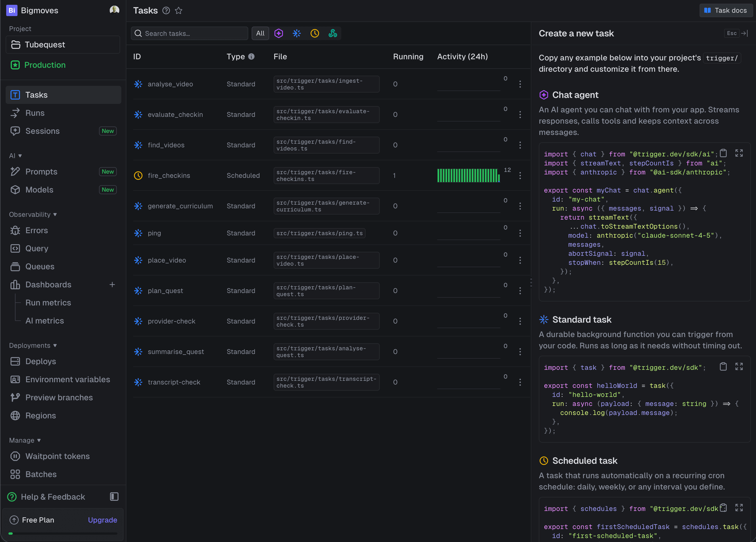Open more options for plan_quest row
Viewport: 756px width, 542px height.
click(x=520, y=291)
